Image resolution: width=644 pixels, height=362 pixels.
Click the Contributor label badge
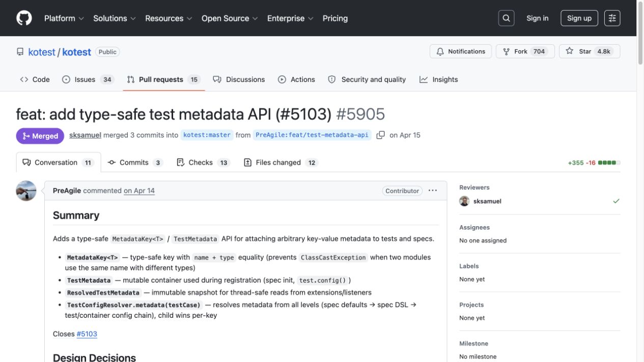[x=402, y=191]
